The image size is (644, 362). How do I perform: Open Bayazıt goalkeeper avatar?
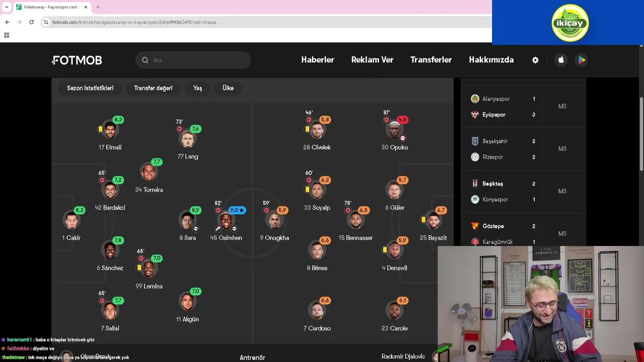434,221
